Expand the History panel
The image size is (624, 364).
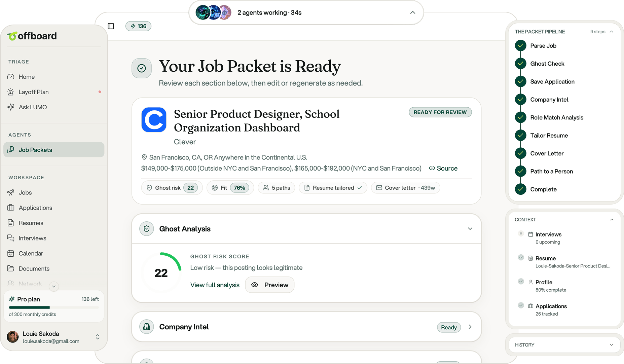pos(612,345)
